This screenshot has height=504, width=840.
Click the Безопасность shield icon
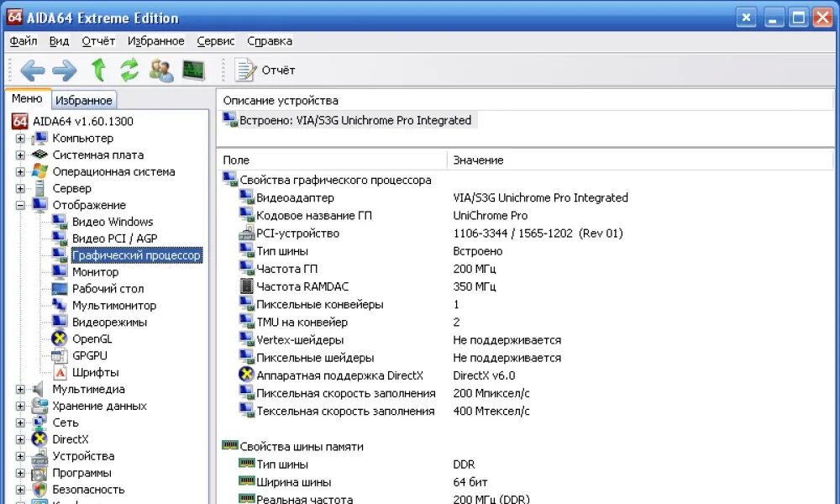click(x=39, y=490)
